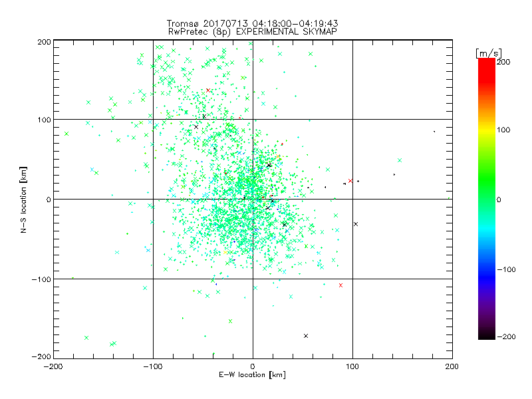Viewport: 532px width, 399px height.
Task: Select the '[m/s]' unit label above colorbar
Action: coord(489,53)
